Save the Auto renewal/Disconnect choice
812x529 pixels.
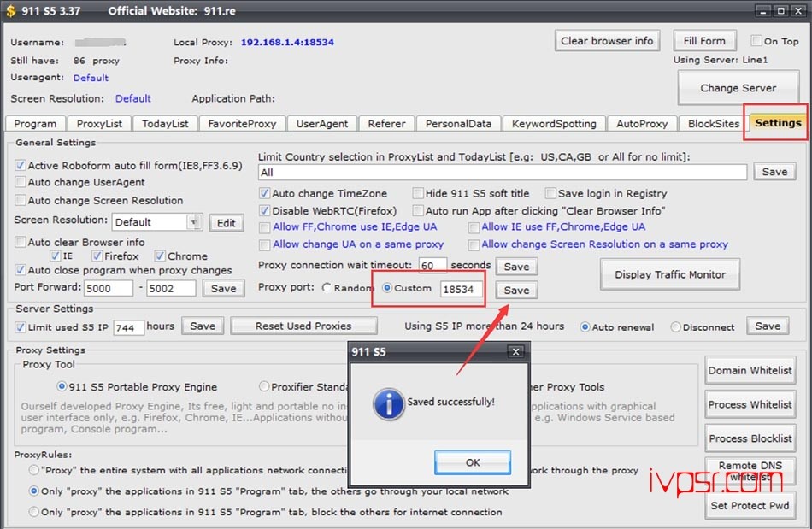tap(768, 326)
